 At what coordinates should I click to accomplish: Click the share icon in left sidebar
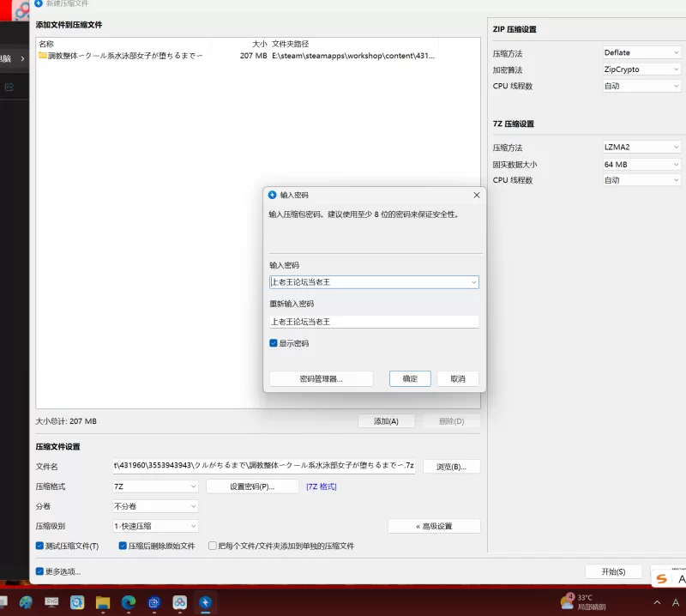tap(9, 87)
